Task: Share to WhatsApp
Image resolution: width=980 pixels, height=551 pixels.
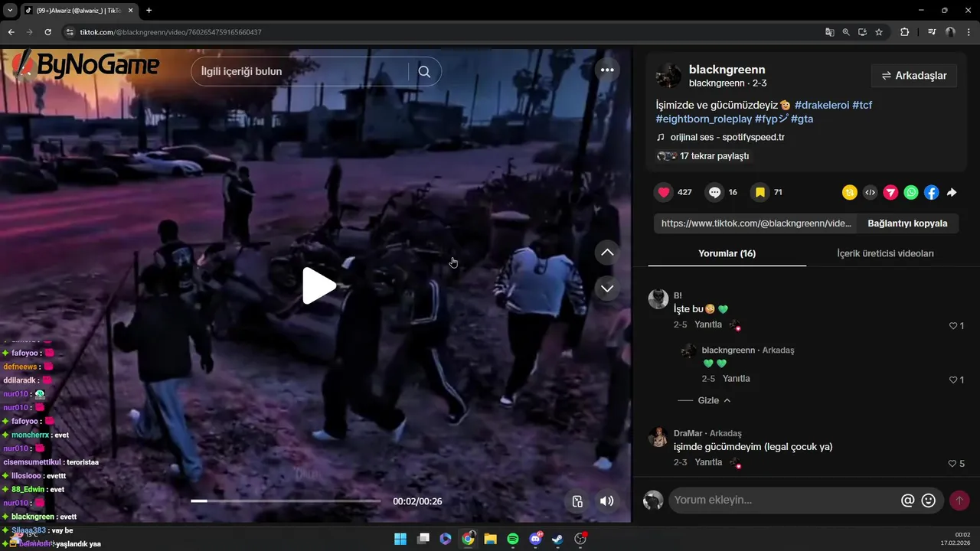Action: coord(911,193)
